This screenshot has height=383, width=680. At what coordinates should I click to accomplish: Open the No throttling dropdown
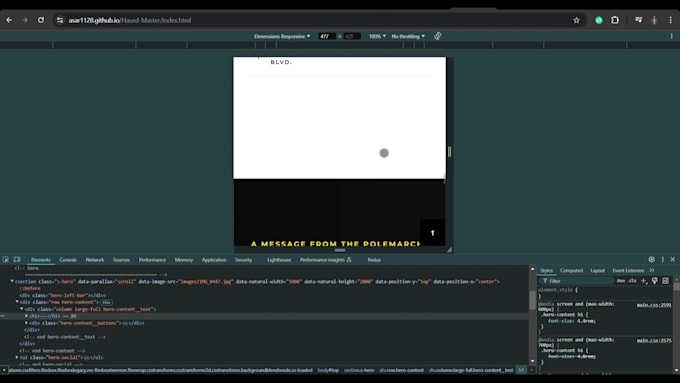[x=408, y=36]
